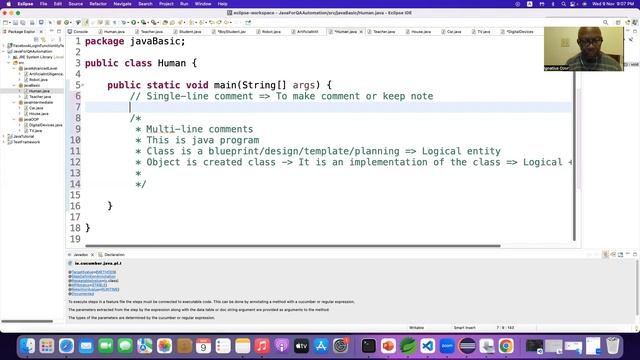The height and width of the screenshot is (360, 640).
Task: Open the Window menu
Action: tap(203, 4)
